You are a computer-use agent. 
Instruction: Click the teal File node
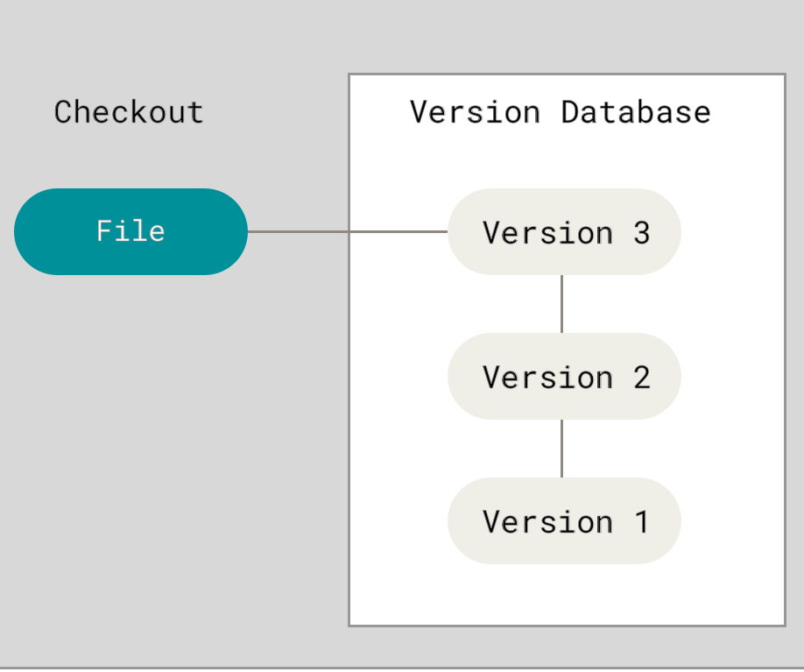(130, 231)
